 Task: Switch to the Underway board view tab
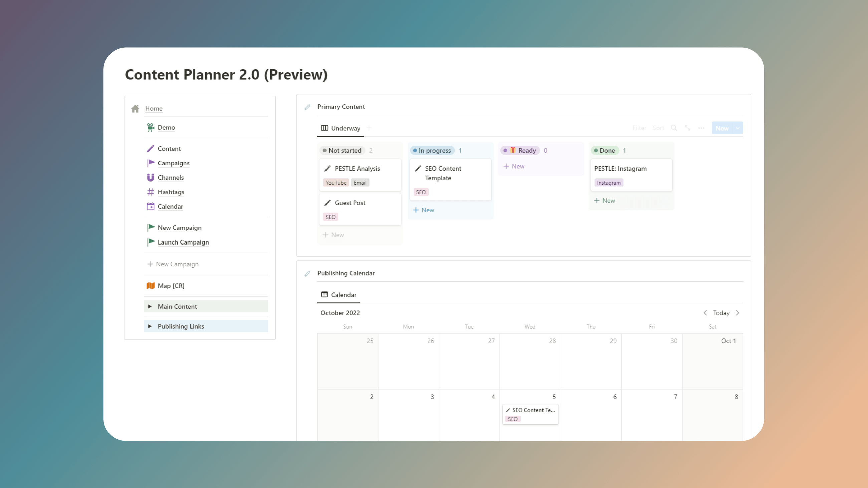340,128
